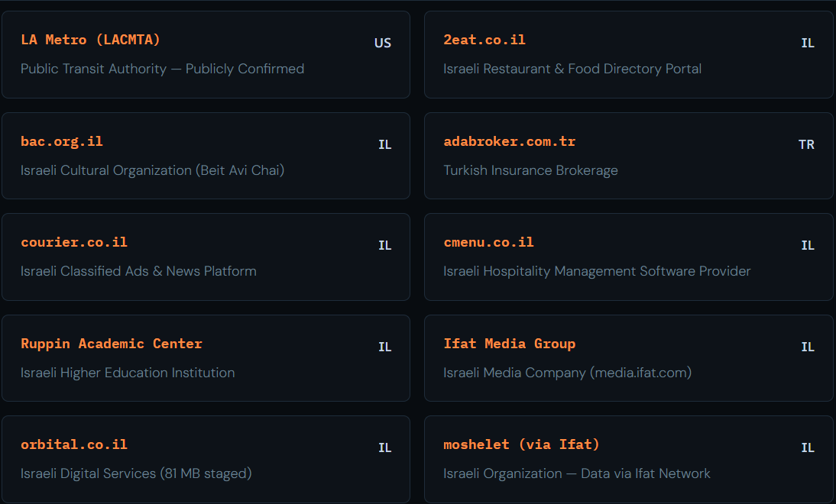Select 'Israeli Cultural Organization (Beit Avi Chai)' description
The height and width of the screenshot is (504, 836).
pyautogui.click(x=153, y=170)
